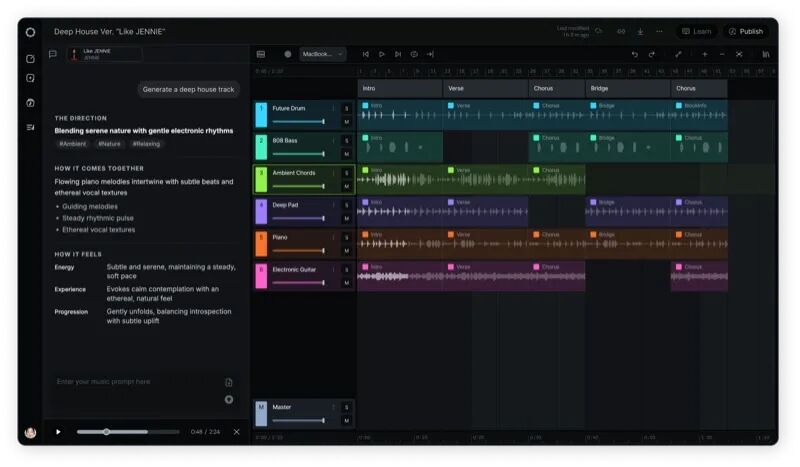
Task: Select the Bridge section header
Action: click(x=628, y=88)
